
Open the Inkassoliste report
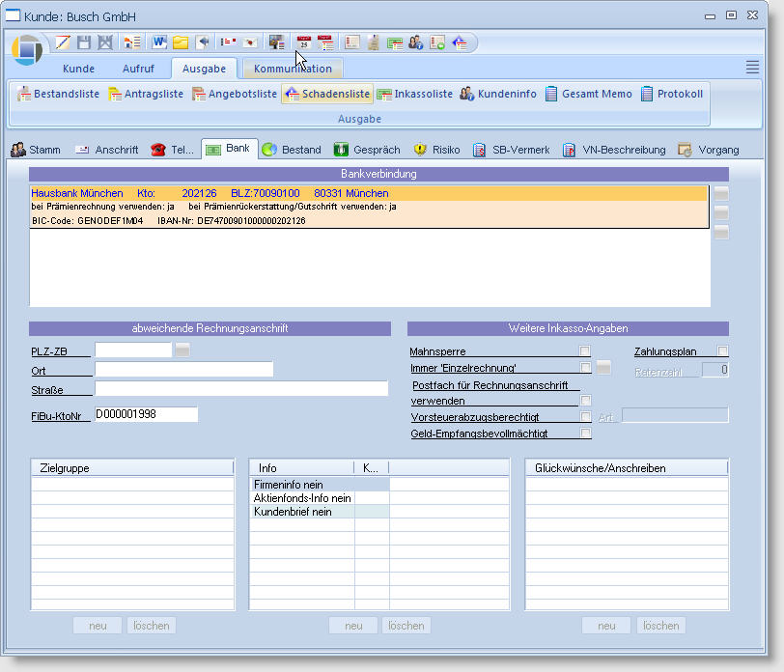414,94
